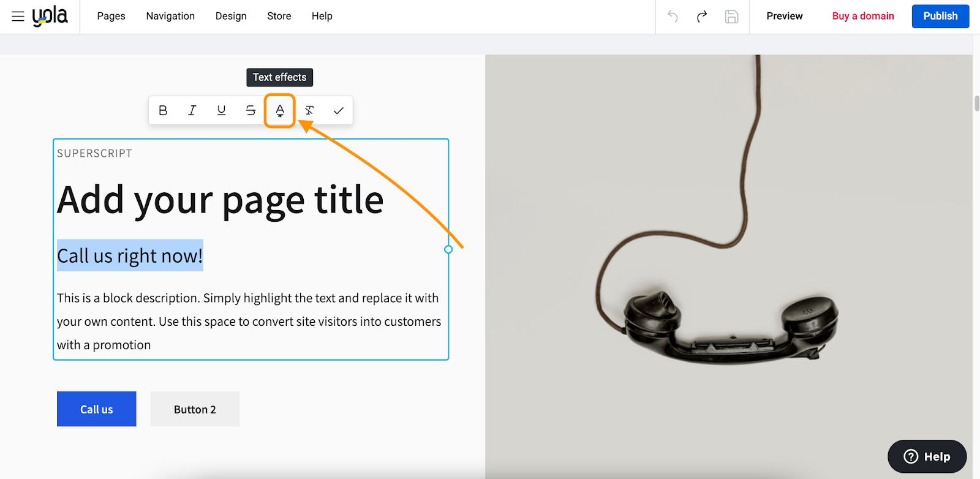The width and height of the screenshot is (980, 479).
Task: Open the Text effects tool
Action: pyautogui.click(x=280, y=110)
